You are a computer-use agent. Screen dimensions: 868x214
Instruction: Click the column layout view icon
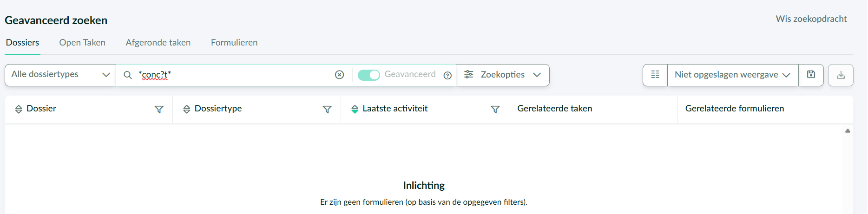point(655,75)
